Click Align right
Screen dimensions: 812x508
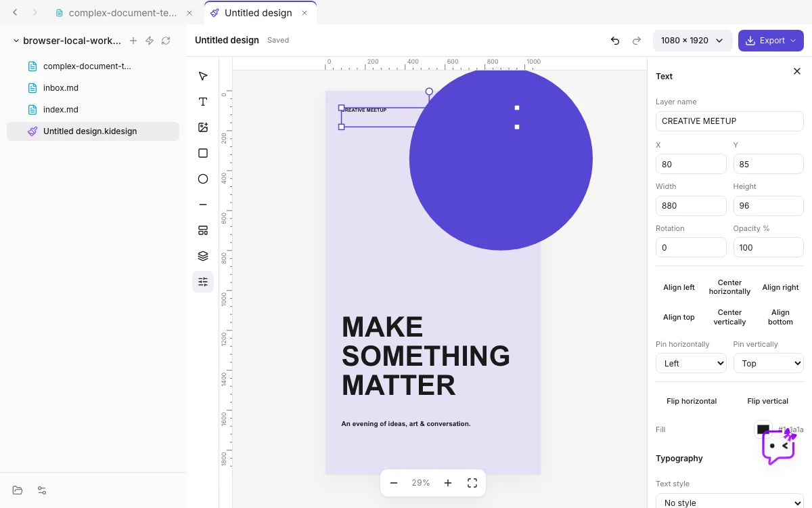click(780, 287)
